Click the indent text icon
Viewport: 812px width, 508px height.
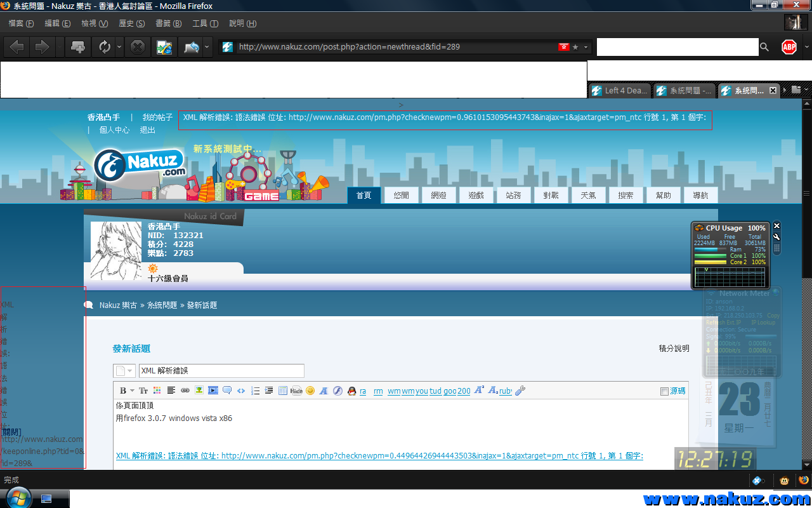coord(269,391)
